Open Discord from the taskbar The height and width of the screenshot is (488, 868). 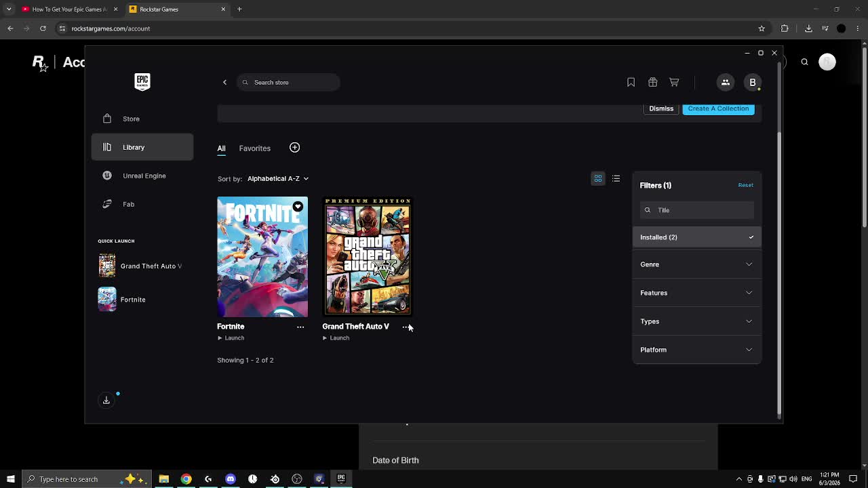point(231,479)
